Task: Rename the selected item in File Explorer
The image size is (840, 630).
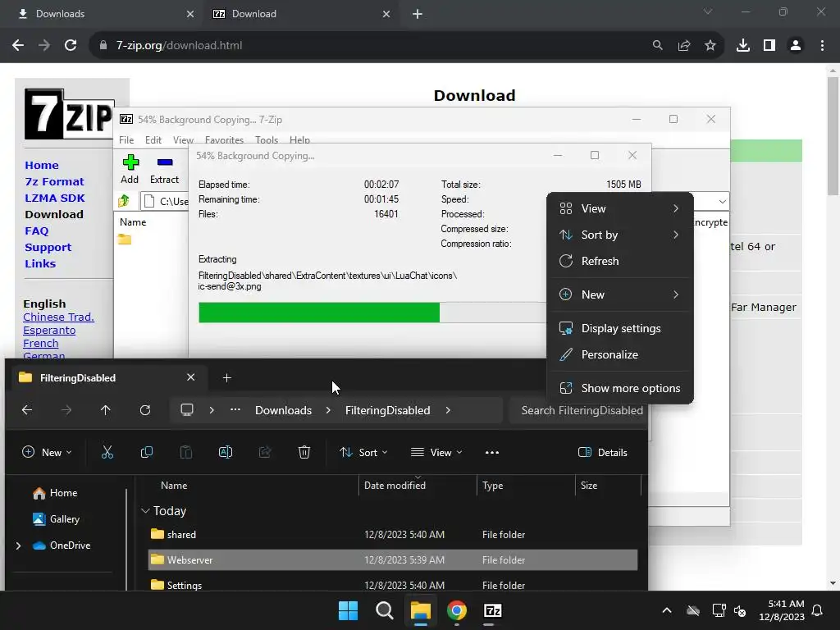Action: click(226, 452)
